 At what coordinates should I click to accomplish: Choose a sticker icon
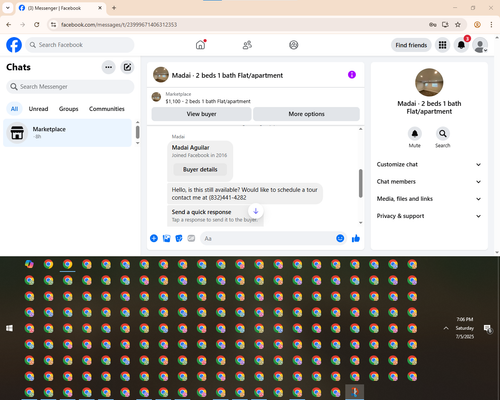point(179,238)
